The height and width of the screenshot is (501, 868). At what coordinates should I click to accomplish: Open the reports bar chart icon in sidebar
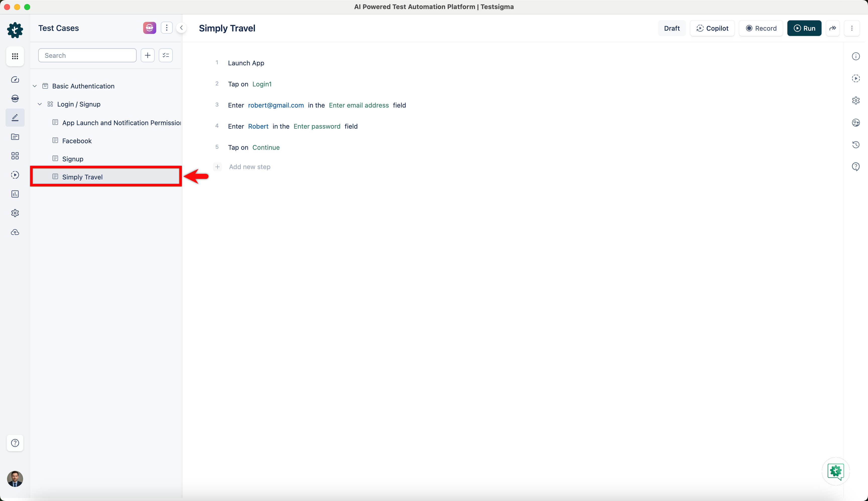click(15, 194)
